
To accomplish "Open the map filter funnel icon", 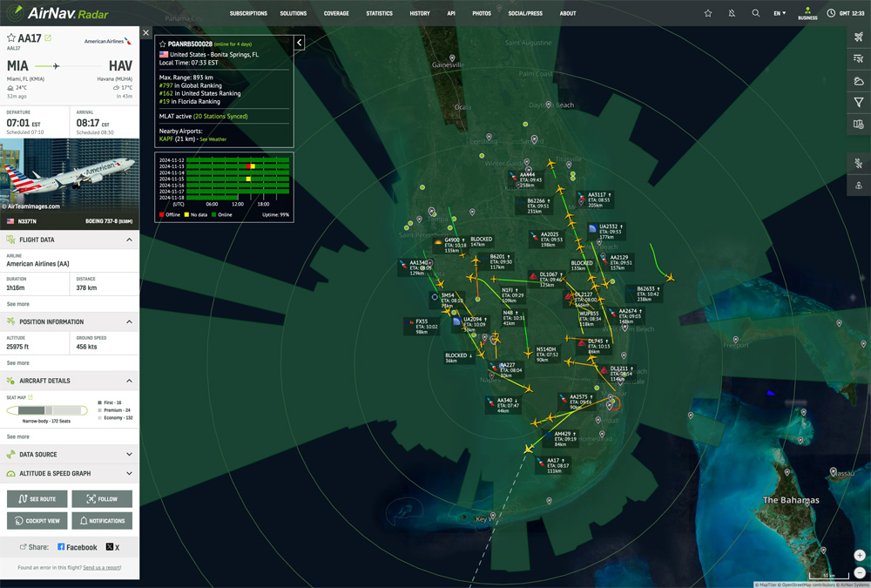I will click(x=859, y=103).
